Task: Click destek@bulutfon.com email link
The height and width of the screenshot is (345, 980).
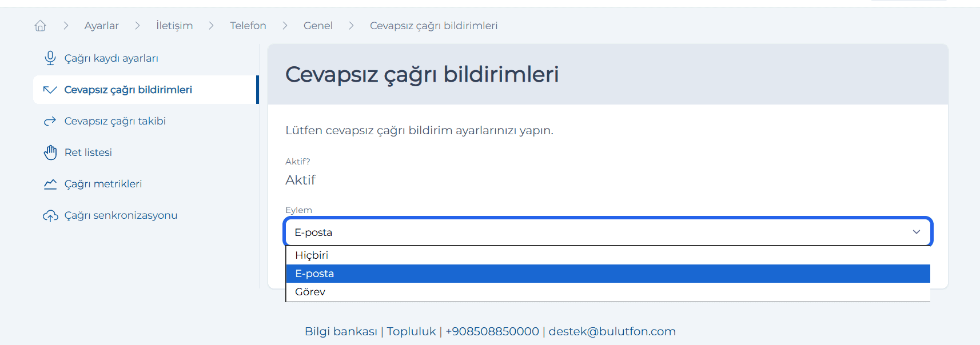Action: coord(612,331)
